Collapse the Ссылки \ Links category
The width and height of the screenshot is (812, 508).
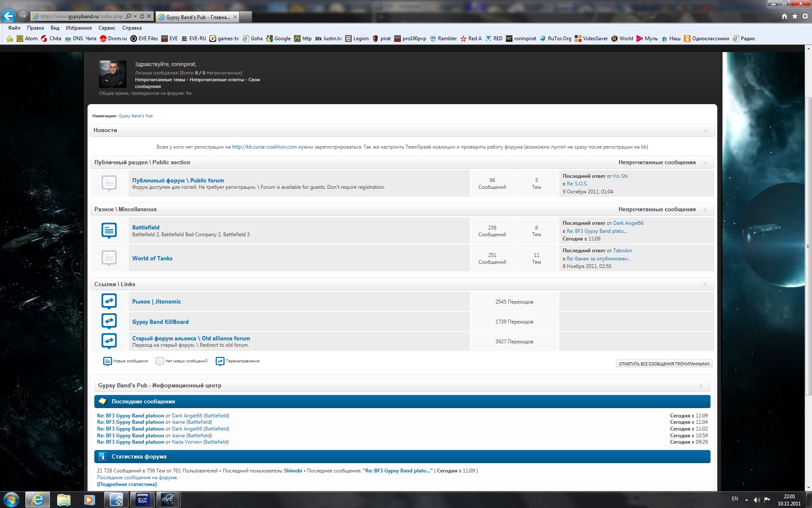pyautogui.click(x=705, y=284)
